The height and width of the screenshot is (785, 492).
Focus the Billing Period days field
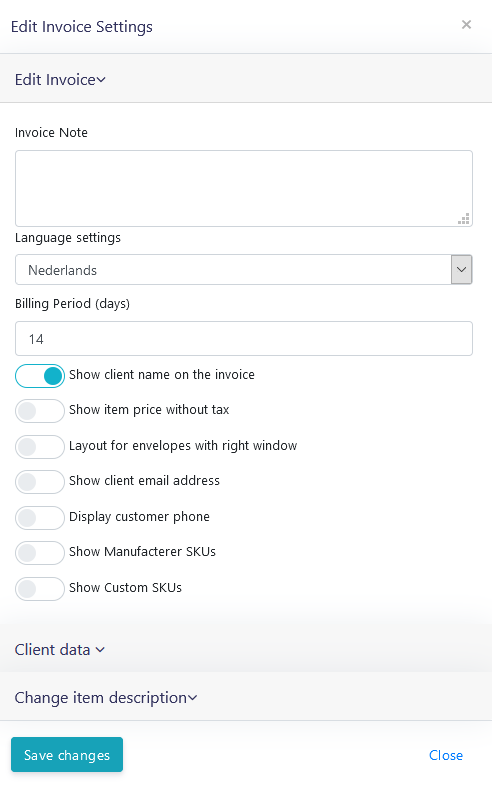[244, 338]
